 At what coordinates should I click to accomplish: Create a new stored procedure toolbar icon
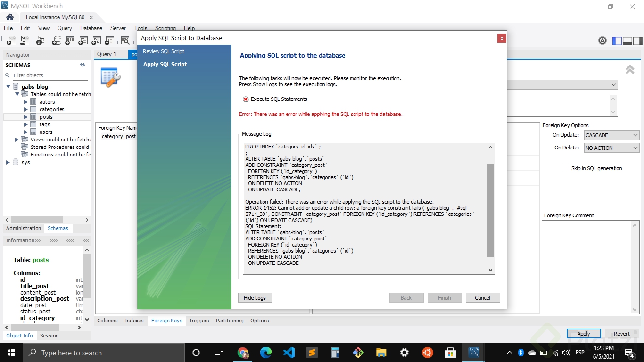point(96,41)
